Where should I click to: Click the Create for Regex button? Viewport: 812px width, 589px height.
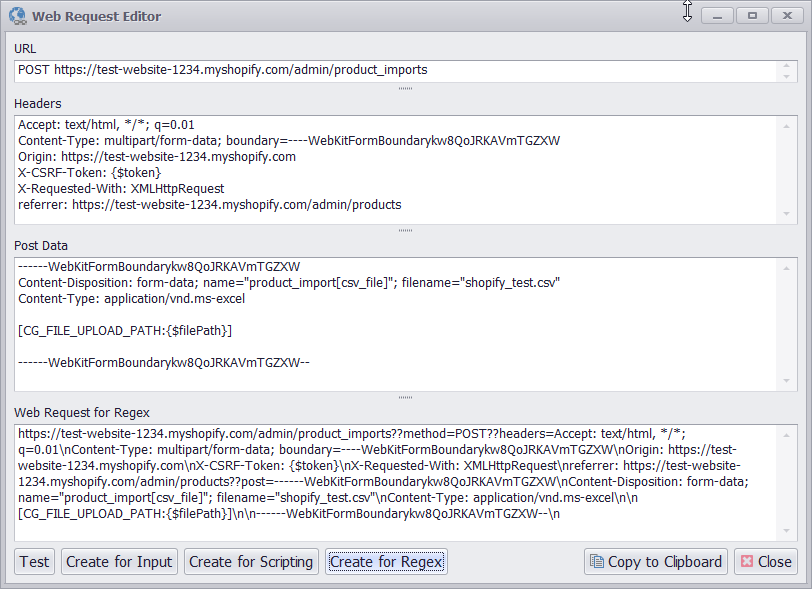coord(386,562)
